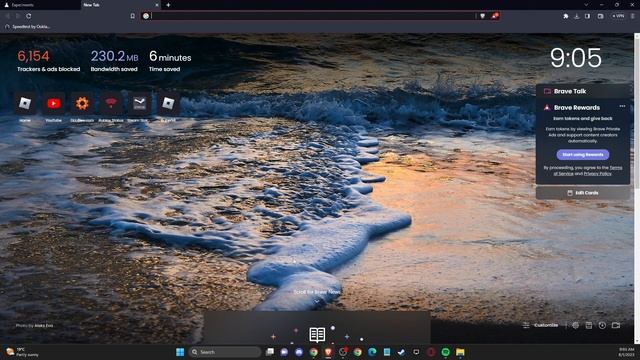This screenshot has width=640, height=360.
Task: Open Speedtest by Ookla bookmark
Action: (27, 27)
